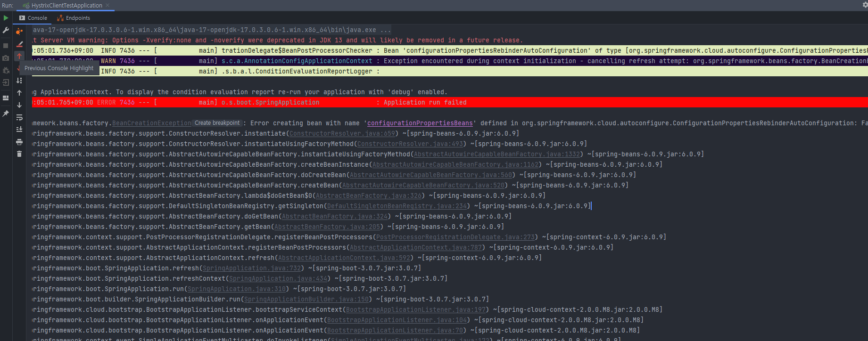Viewport: 868px width, 341px height.
Task: Click the red 'Application run failed' error line
Action: click(450, 102)
